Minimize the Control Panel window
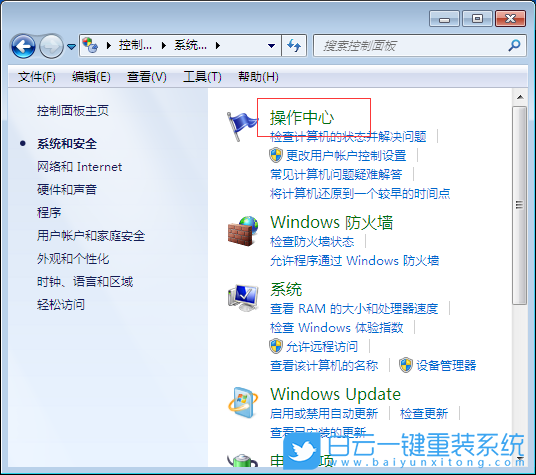The width and height of the screenshot is (536, 475). click(x=444, y=19)
